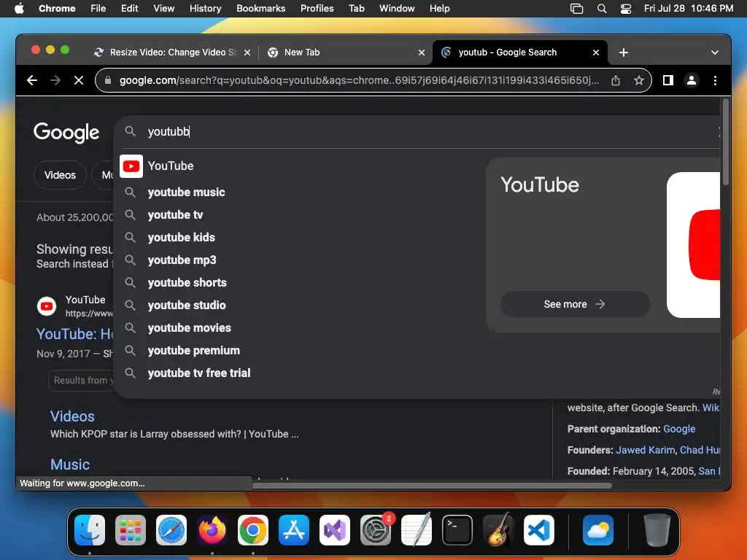
Task: Open Music sitelink result
Action: 70,464
